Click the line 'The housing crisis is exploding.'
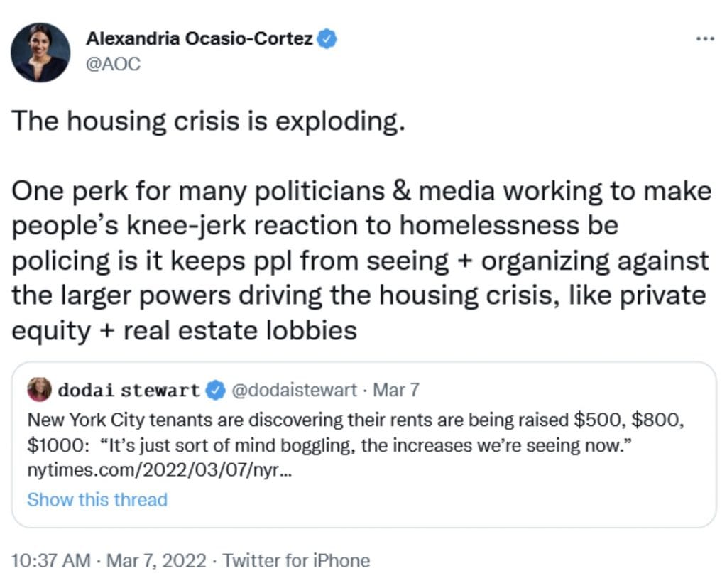Viewport: 727px width, 588px height. point(208,121)
